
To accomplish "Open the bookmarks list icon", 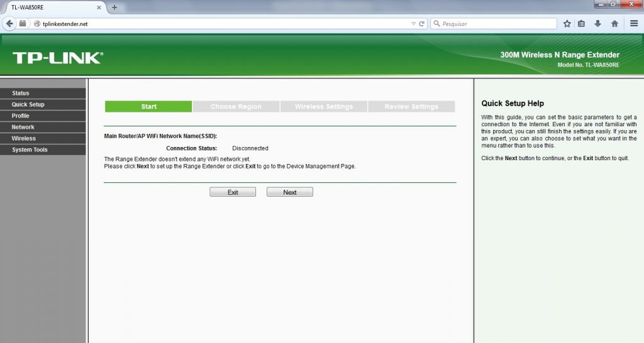I will point(582,24).
